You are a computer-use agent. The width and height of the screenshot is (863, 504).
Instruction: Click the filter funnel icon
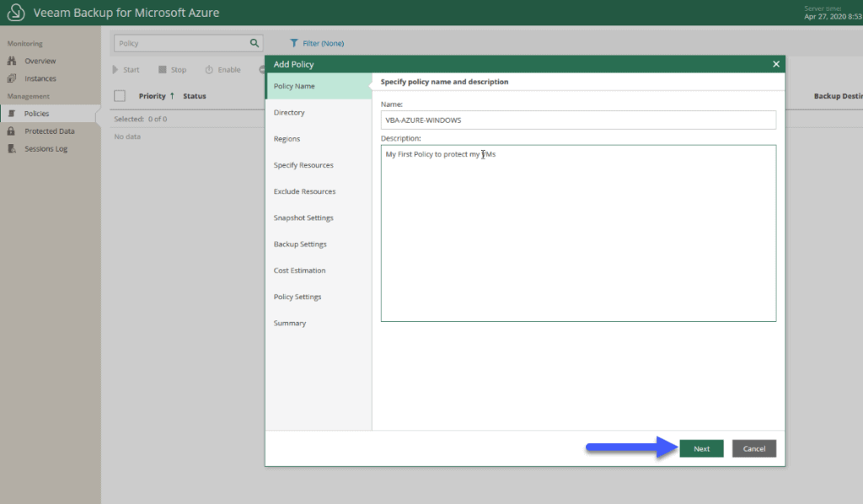coord(294,43)
